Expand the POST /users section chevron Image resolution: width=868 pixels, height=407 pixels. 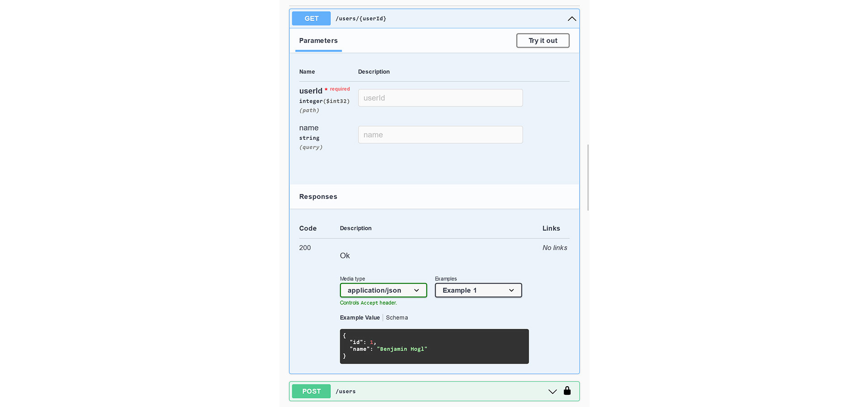[x=552, y=392]
